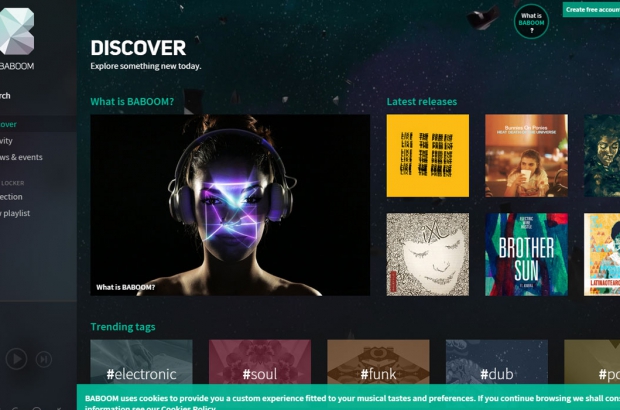Open the album with woman drinking coffee
The image size is (620, 410).
coord(526,156)
